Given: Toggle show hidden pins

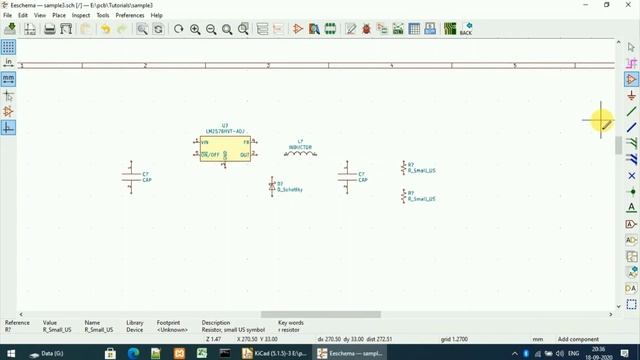Looking at the screenshot, I should (x=8, y=111).
